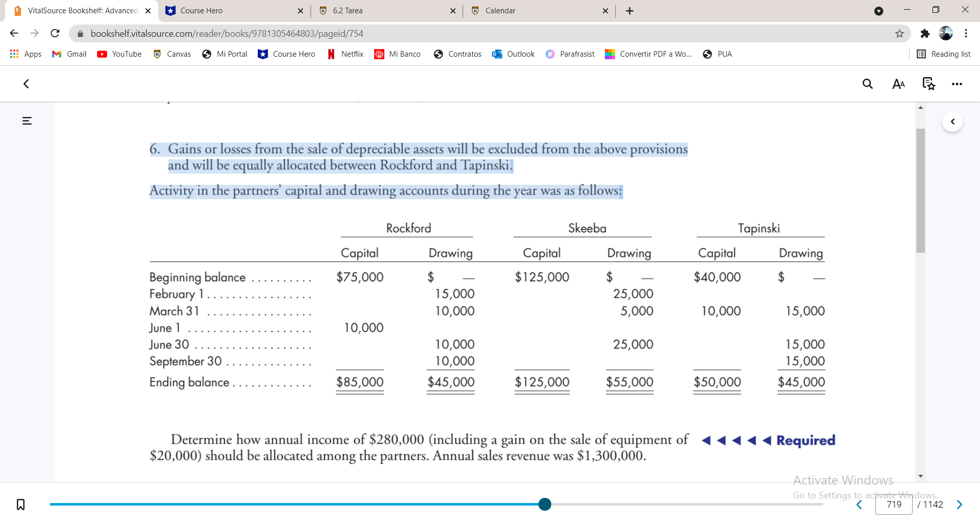Go to next page with blue chevron
The image size is (980, 526).
pyautogui.click(x=960, y=504)
